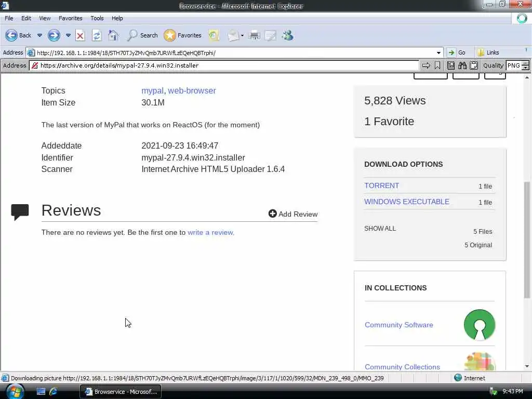Click the speech bubble Reviews icon

[x=20, y=212]
